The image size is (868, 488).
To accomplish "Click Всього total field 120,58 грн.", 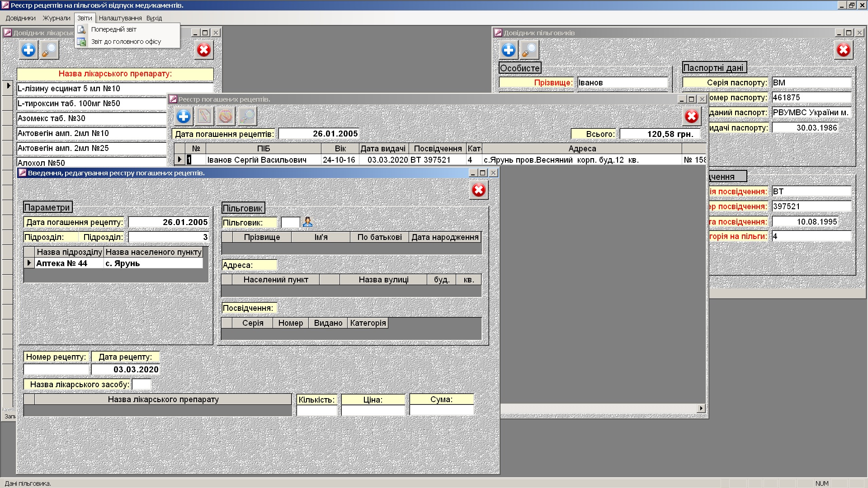I will pos(660,134).
